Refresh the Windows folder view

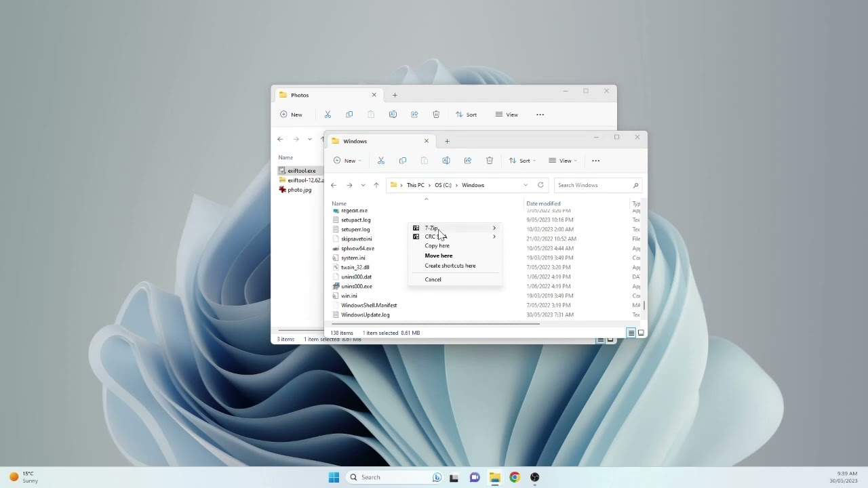click(x=540, y=185)
